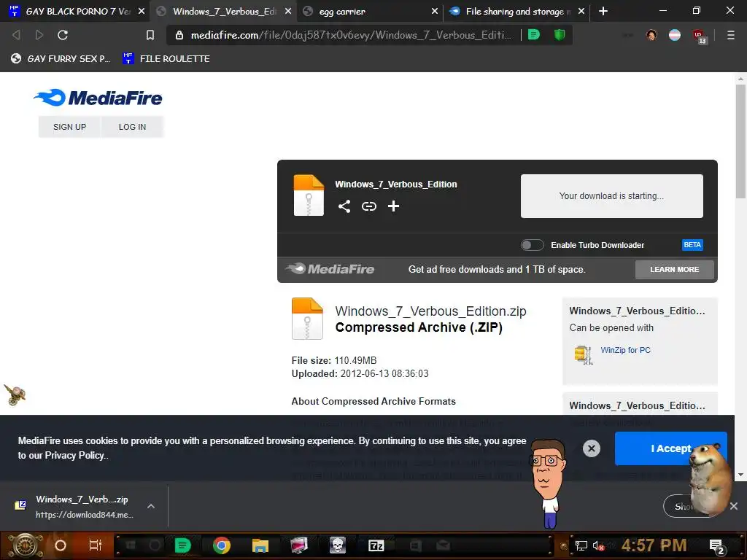Open the WinZip for PC link
The width and height of the screenshot is (747, 560).
tap(625, 350)
